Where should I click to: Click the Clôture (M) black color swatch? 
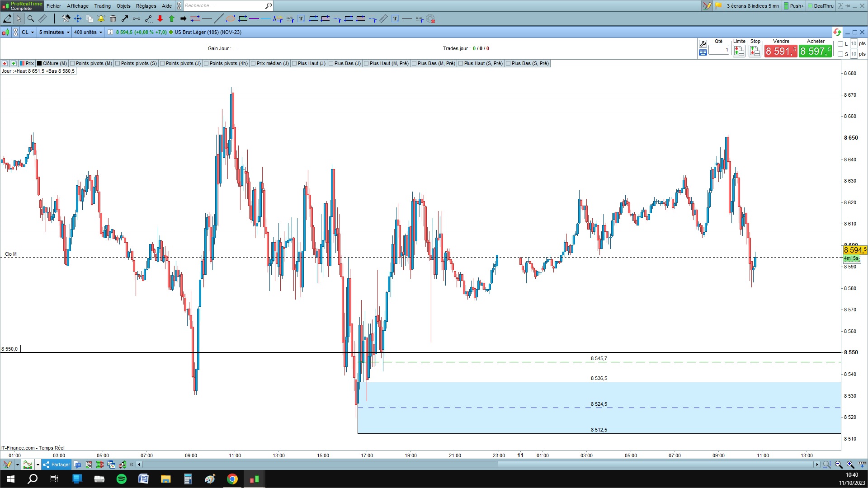pyautogui.click(x=39, y=63)
